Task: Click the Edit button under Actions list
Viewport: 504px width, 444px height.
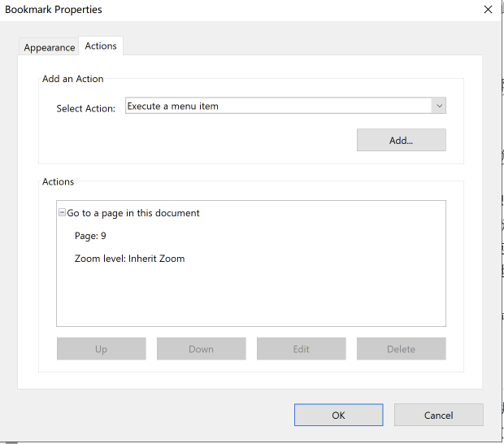Action: (301, 349)
